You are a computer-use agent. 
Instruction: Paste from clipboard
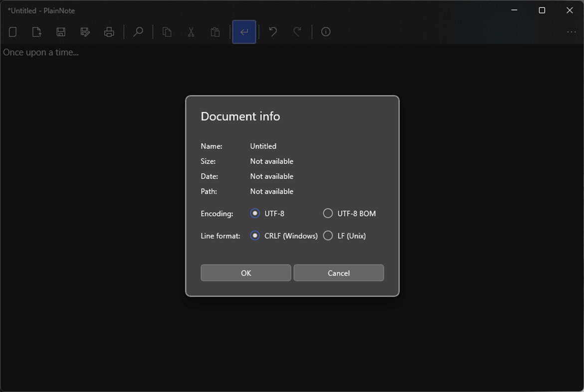tap(214, 31)
